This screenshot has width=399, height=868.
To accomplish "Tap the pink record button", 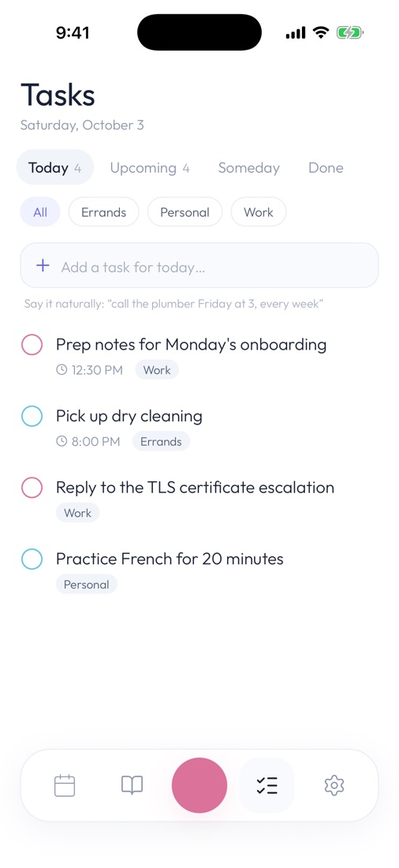I will [199, 785].
